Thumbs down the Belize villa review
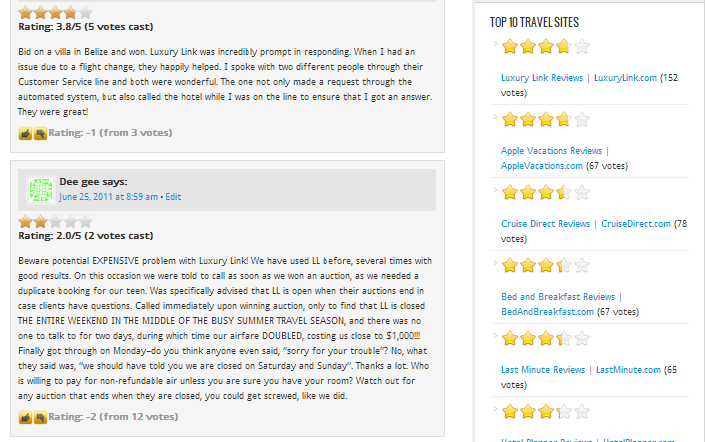 point(40,134)
